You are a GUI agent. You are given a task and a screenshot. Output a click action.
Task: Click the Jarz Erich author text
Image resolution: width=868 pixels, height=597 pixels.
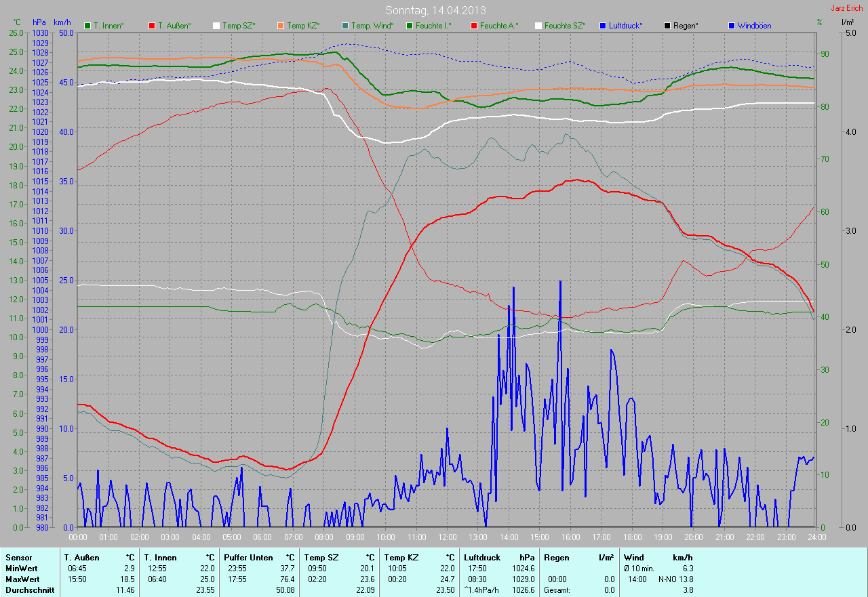[x=846, y=8]
